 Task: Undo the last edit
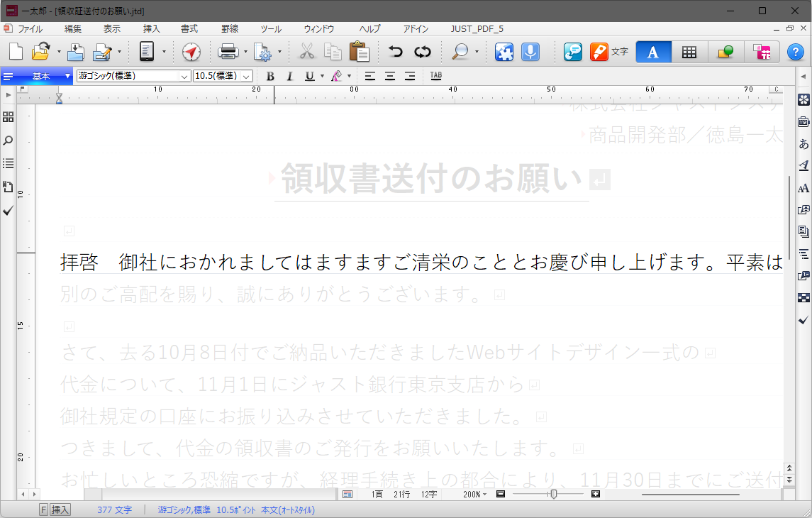tap(396, 51)
